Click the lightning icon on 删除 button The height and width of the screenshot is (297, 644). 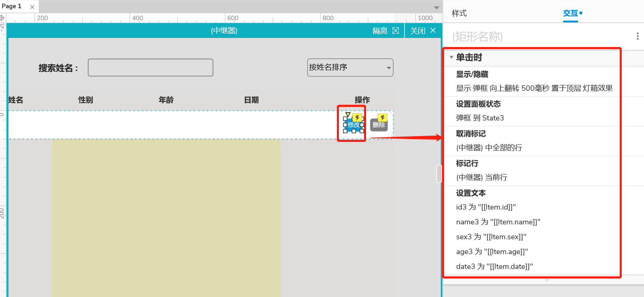[x=383, y=118]
